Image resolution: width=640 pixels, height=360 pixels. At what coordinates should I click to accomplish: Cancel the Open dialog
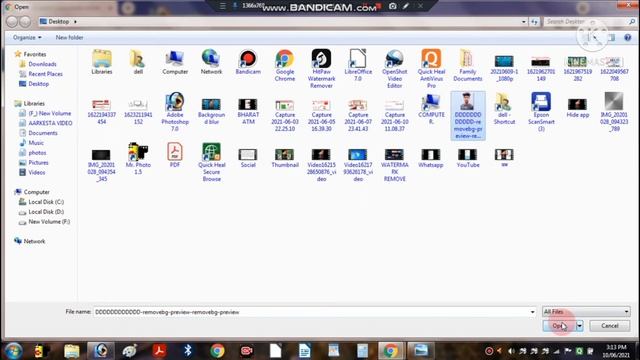[609, 326]
